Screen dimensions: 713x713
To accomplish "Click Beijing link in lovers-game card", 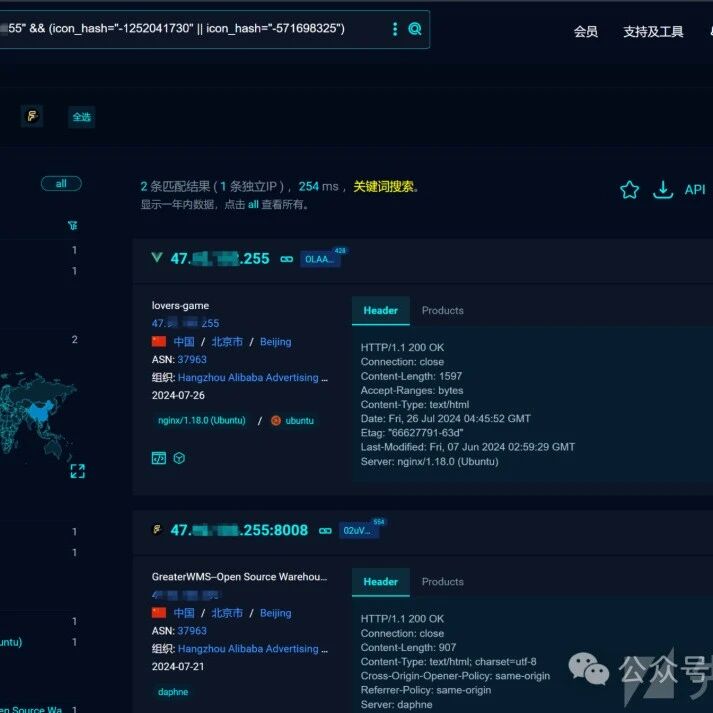I will [276, 341].
